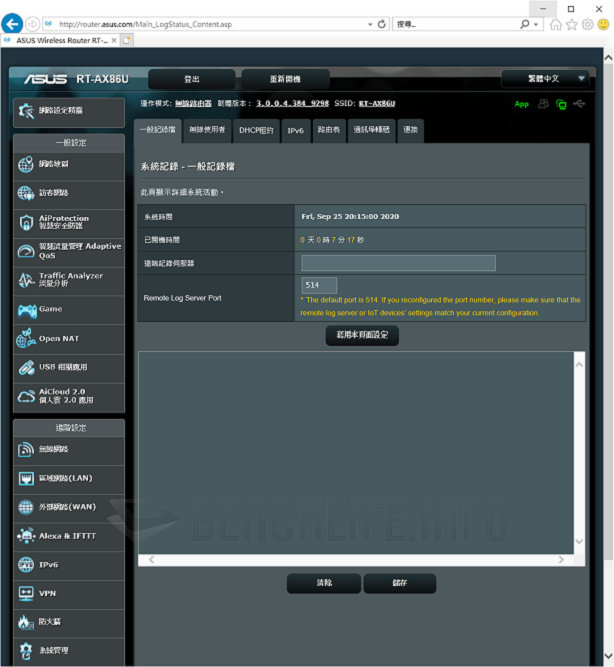Click the log area scroll left arrow
The height and width of the screenshot is (667, 614).
click(151, 560)
